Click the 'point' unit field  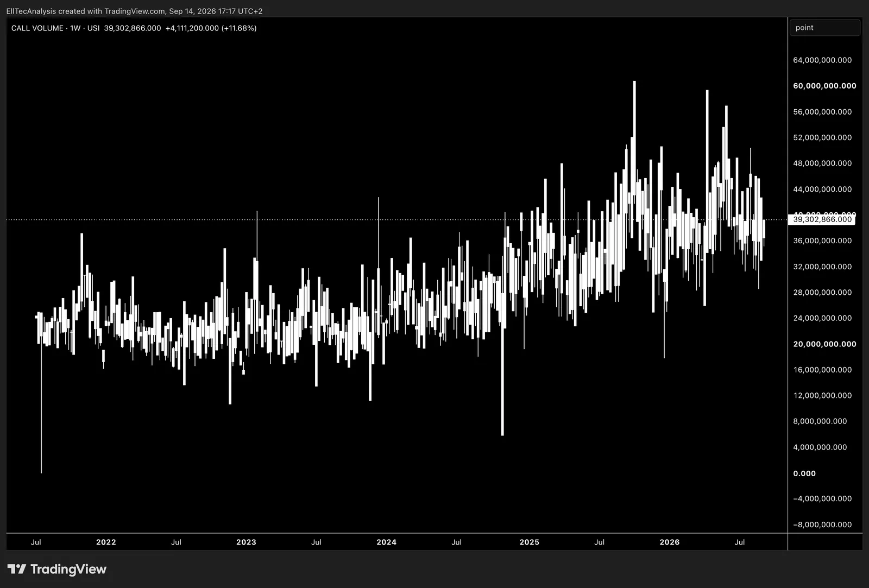click(824, 28)
